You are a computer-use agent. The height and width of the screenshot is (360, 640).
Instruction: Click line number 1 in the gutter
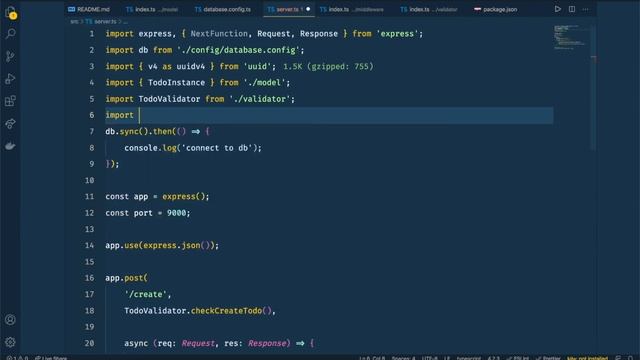tap(91, 33)
